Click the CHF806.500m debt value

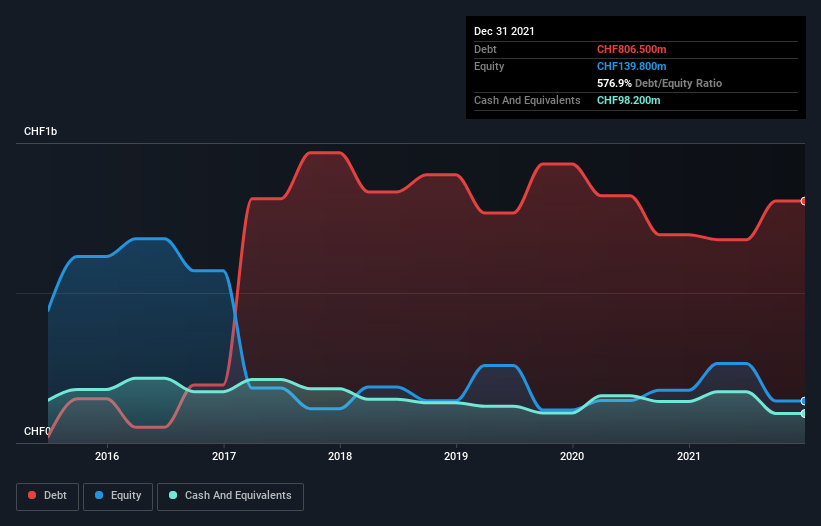[x=631, y=49]
